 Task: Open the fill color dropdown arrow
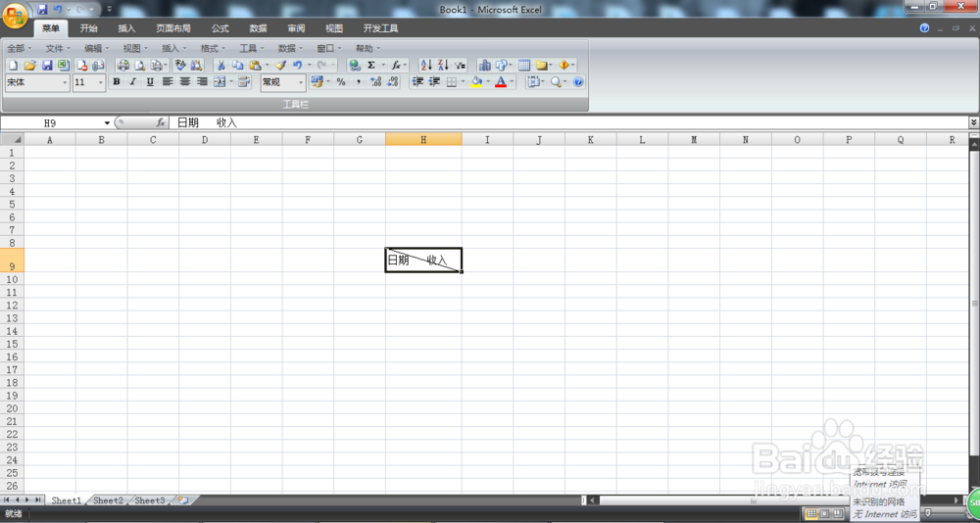pyautogui.click(x=487, y=82)
